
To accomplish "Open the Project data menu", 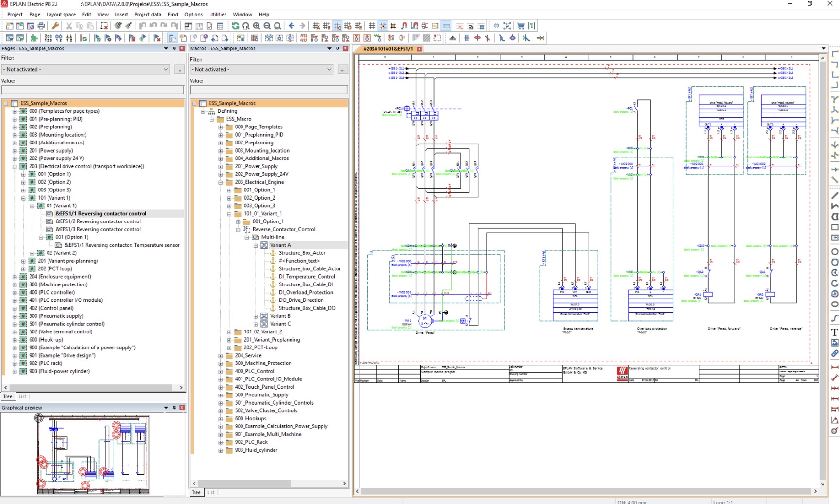I will tap(147, 14).
